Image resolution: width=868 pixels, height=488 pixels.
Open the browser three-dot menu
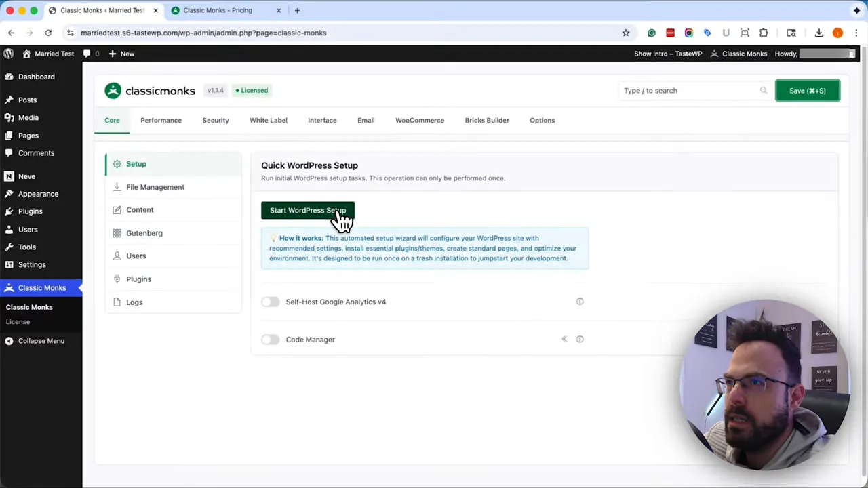coord(857,33)
